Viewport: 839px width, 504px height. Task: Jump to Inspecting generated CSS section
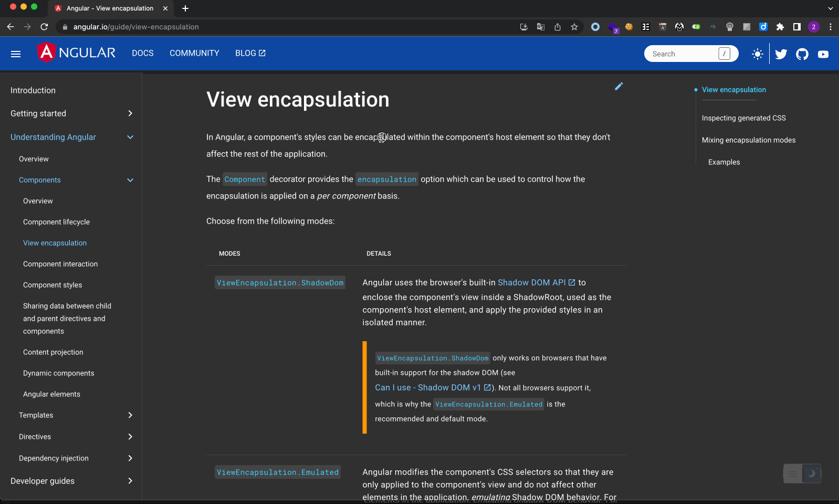(743, 118)
